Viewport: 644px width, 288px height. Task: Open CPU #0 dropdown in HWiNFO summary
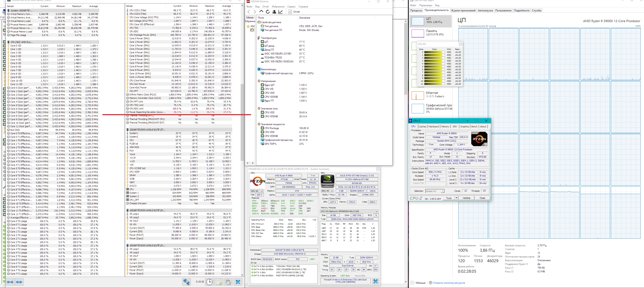tap(257, 191)
